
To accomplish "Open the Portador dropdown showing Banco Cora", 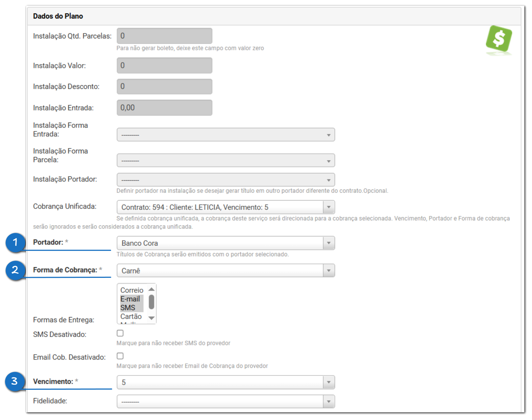I will [x=226, y=243].
